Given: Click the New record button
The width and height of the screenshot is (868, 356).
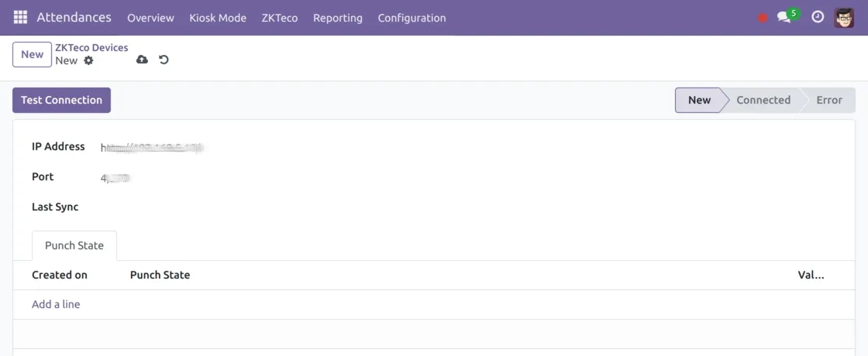Looking at the screenshot, I should tap(33, 54).
